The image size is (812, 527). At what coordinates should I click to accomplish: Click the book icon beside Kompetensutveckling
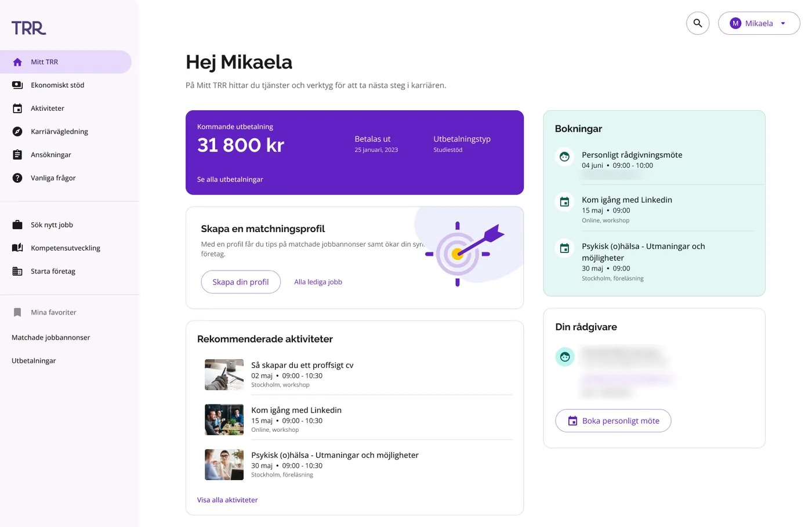[x=17, y=248]
